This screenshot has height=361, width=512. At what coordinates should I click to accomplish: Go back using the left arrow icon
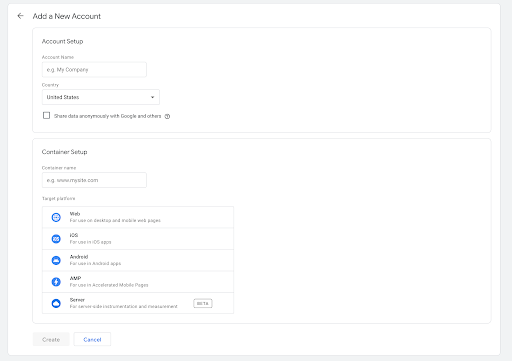point(20,16)
